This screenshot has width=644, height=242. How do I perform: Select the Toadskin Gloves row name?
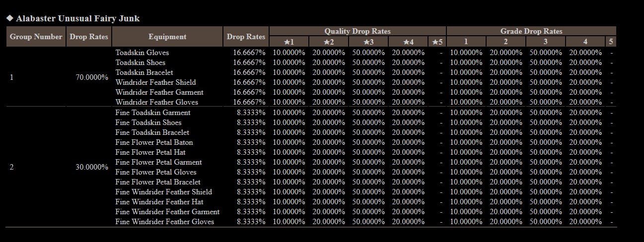142,53
